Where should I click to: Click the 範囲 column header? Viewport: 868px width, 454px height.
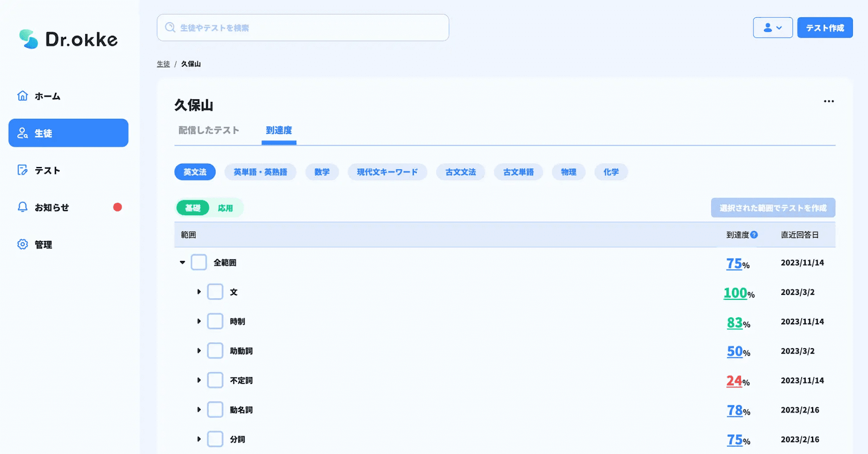coord(188,235)
